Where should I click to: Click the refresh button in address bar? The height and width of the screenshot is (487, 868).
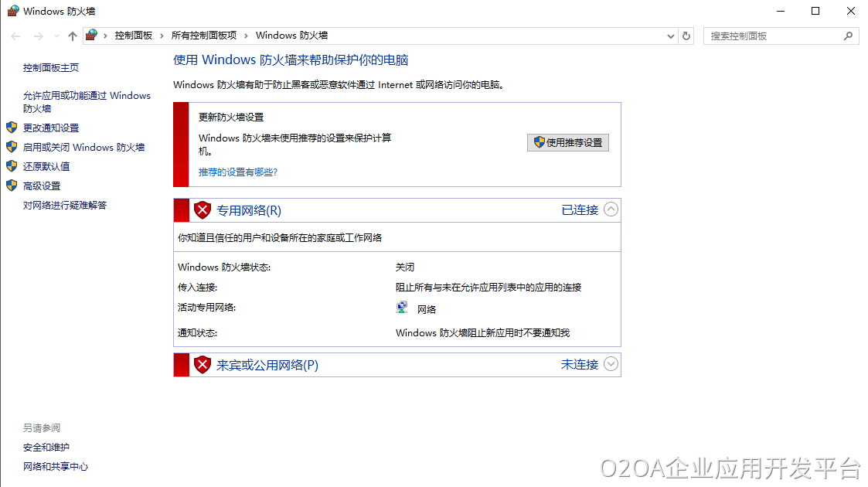pos(687,36)
